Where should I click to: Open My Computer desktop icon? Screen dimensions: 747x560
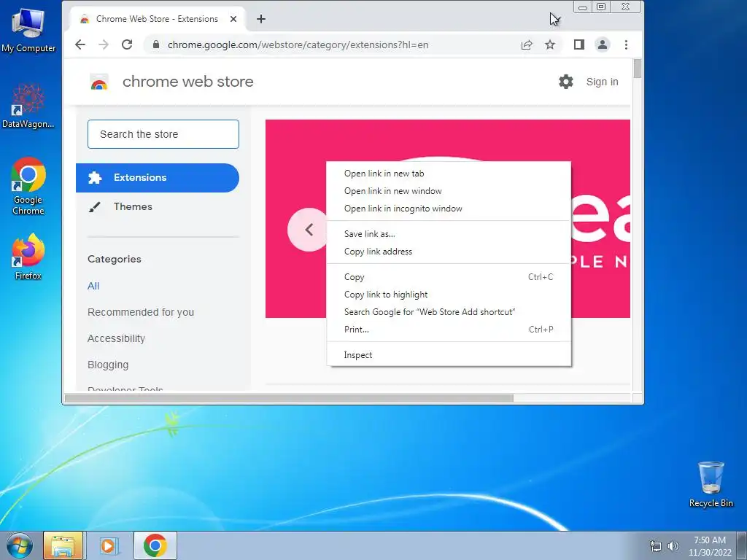(28, 30)
